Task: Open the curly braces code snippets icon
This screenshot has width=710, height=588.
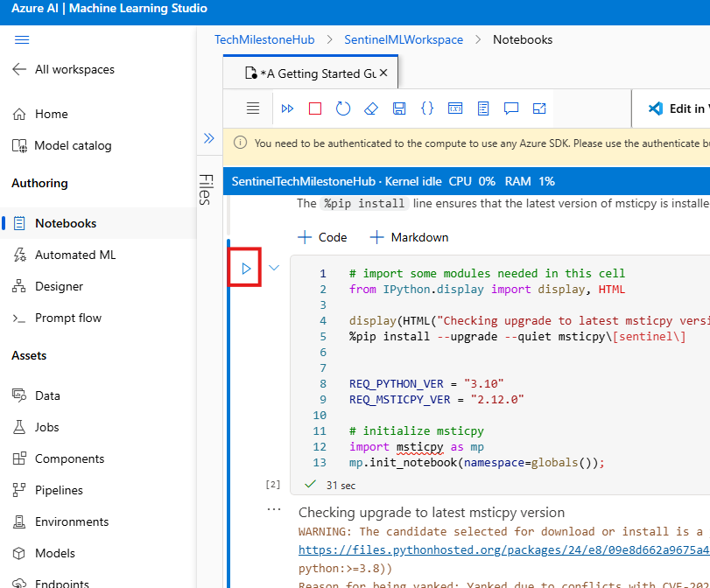Action: tap(427, 108)
